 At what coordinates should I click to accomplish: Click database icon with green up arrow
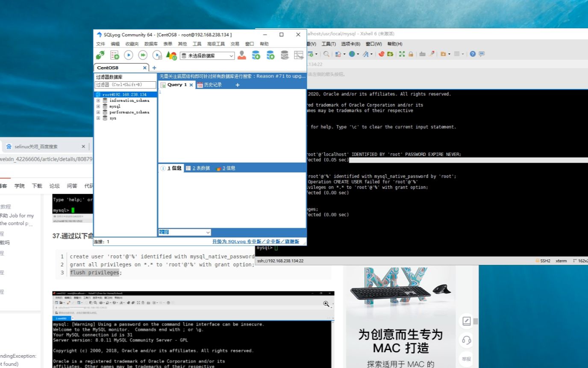click(270, 55)
